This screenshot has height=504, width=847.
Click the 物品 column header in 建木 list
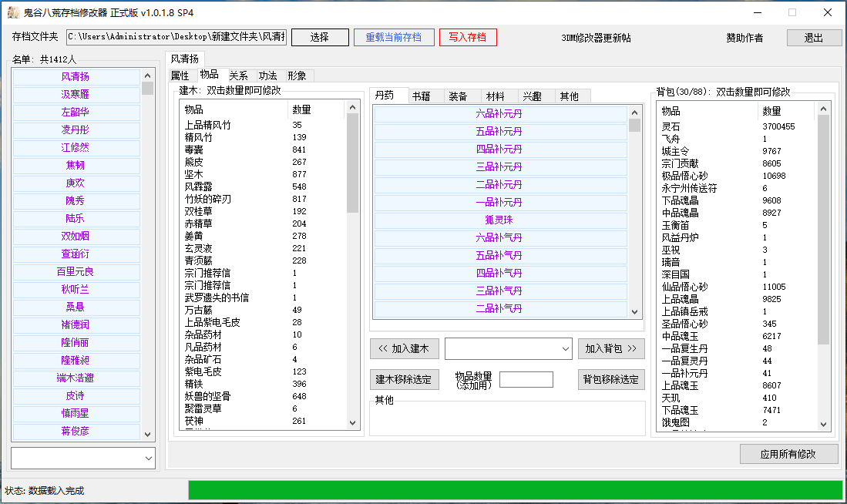(235, 109)
